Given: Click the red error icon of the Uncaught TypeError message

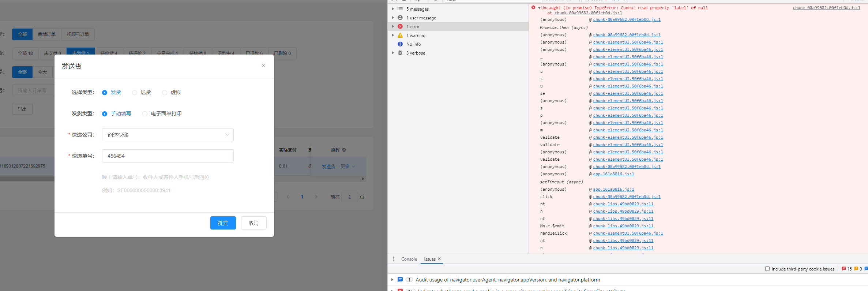Looking at the screenshot, I should [x=533, y=7].
